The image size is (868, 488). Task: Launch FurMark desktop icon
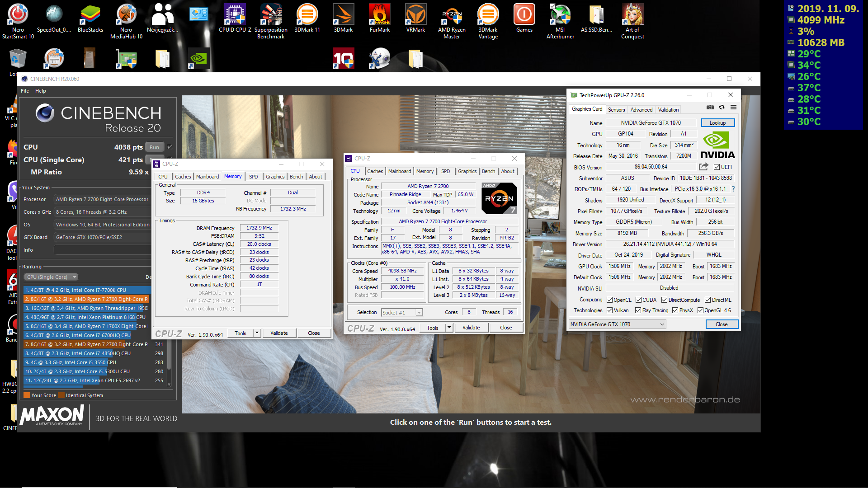[x=380, y=18]
